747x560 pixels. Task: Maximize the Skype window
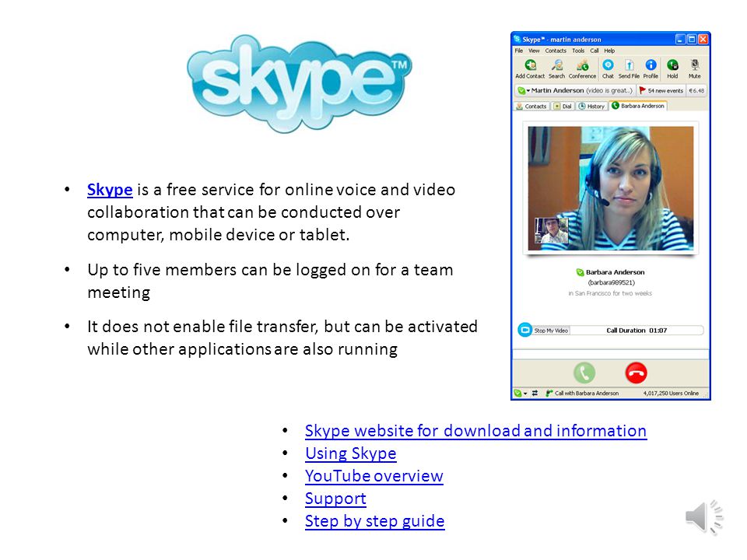pyautogui.click(x=691, y=39)
